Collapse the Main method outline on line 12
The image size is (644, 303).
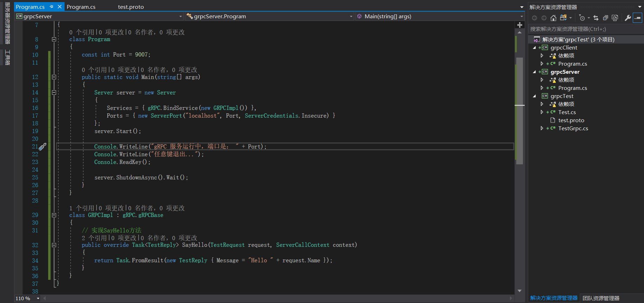54,77
